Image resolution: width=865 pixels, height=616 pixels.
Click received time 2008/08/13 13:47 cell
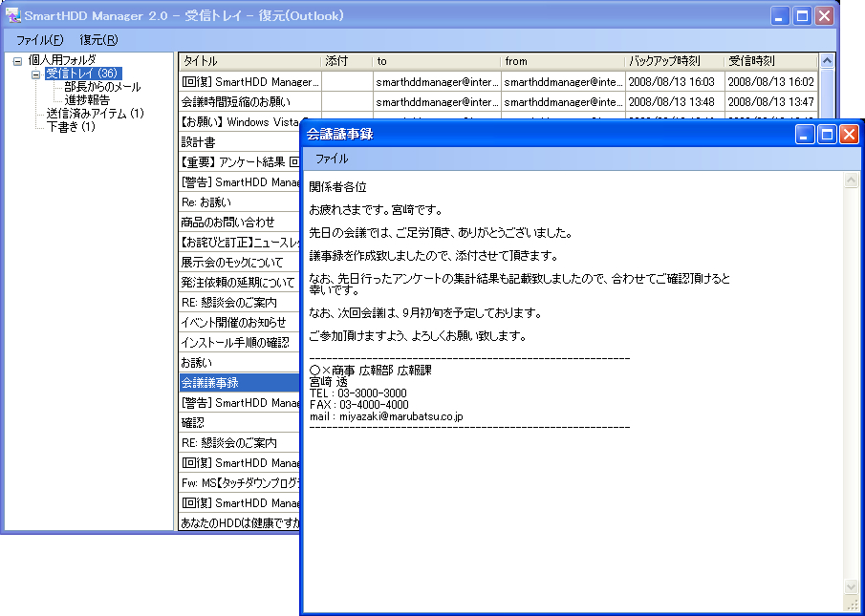click(x=770, y=102)
